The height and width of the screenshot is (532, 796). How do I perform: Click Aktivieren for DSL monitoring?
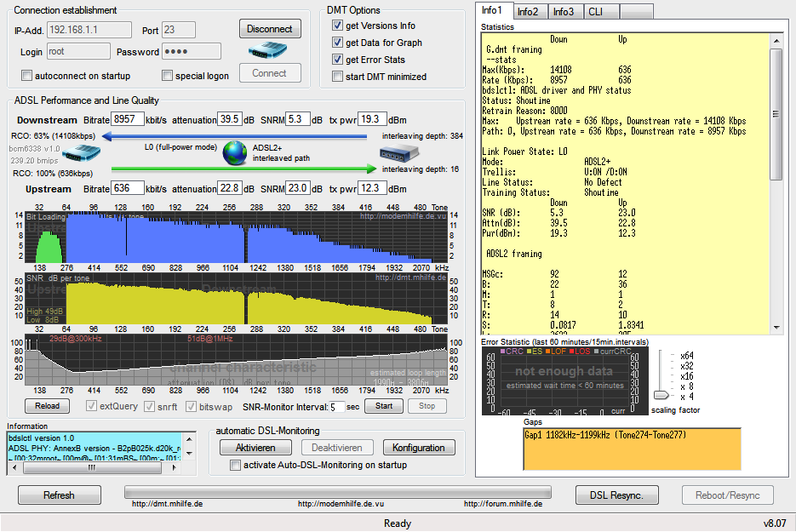(256, 448)
